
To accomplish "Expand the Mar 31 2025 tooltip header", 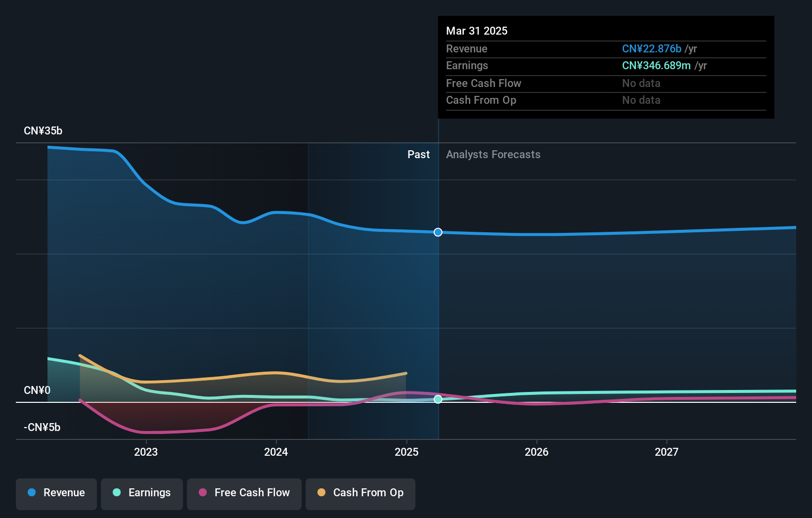I will click(477, 31).
